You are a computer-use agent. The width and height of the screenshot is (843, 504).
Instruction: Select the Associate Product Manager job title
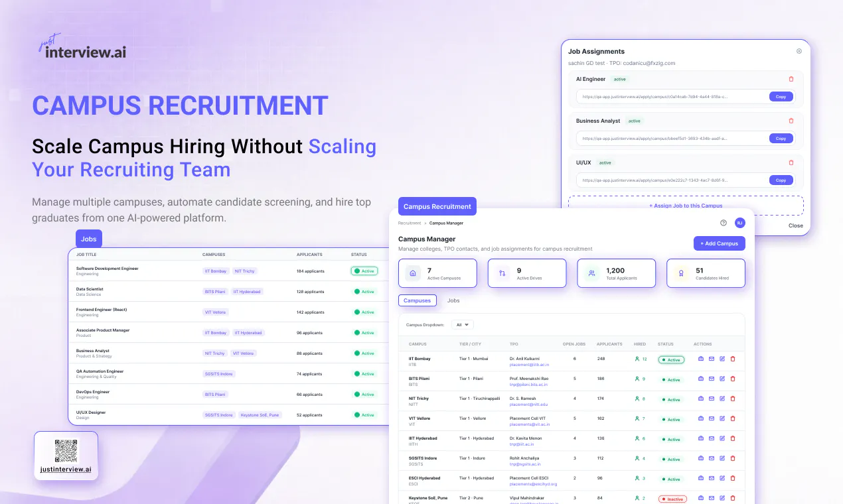(103, 330)
